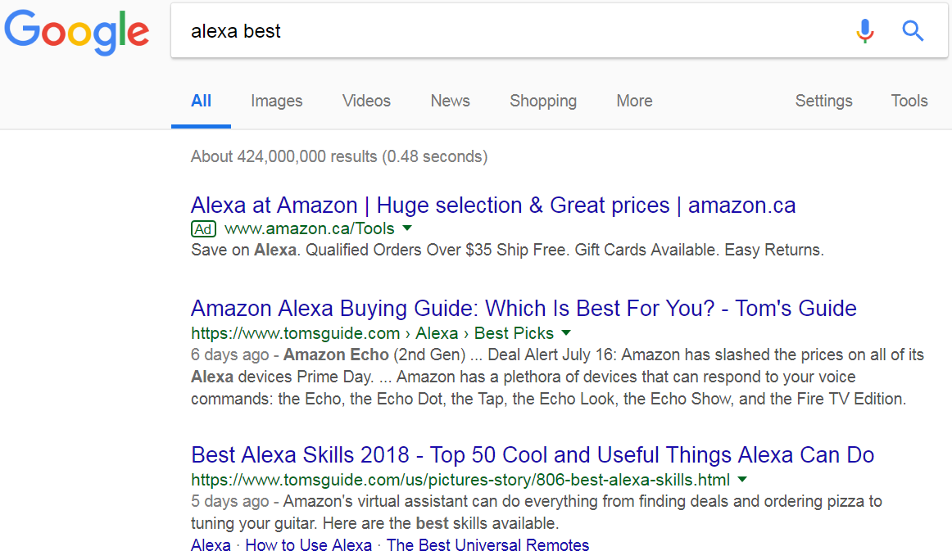Screen dimensions: 952x560
Task: Click the blue magnifying glass search icon
Action: 913,32
